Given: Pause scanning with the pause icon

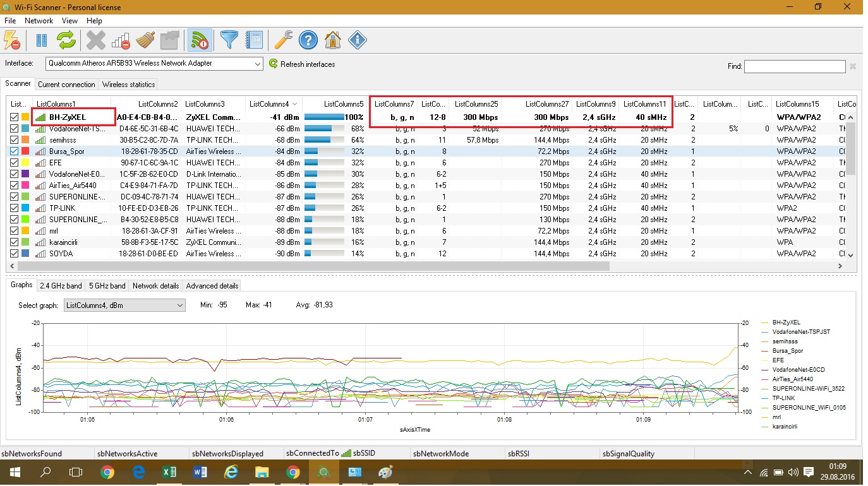Looking at the screenshot, I should click(42, 40).
